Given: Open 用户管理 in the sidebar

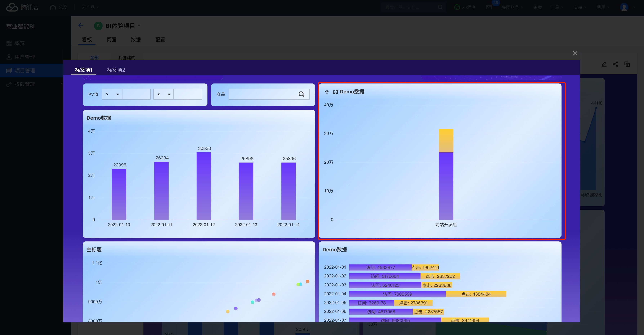Looking at the screenshot, I should (x=24, y=57).
